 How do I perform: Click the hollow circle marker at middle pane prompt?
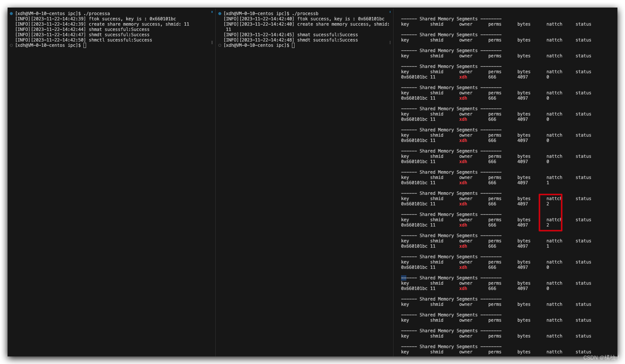point(220,45)
